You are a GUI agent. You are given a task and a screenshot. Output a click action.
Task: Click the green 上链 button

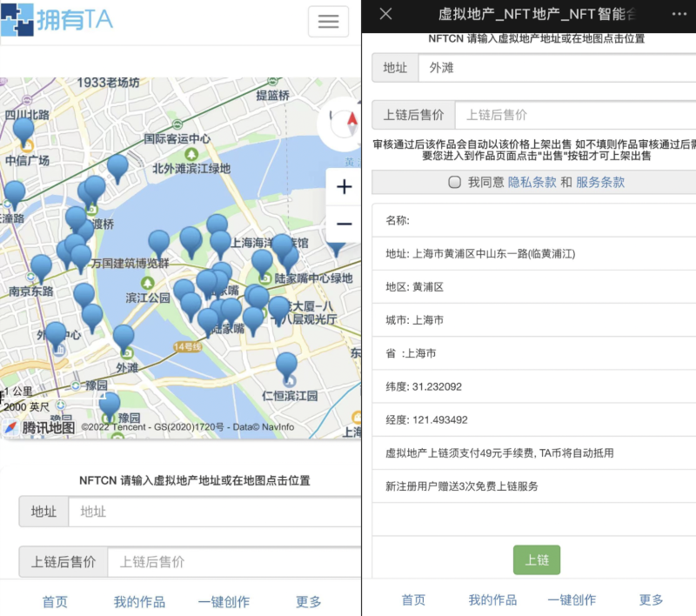pos(537,559)
